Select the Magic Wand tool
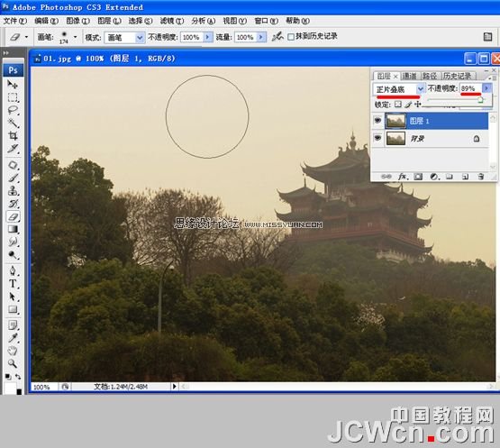The height and width of the screenshot is (448, 500). click(x=13, y=123)
